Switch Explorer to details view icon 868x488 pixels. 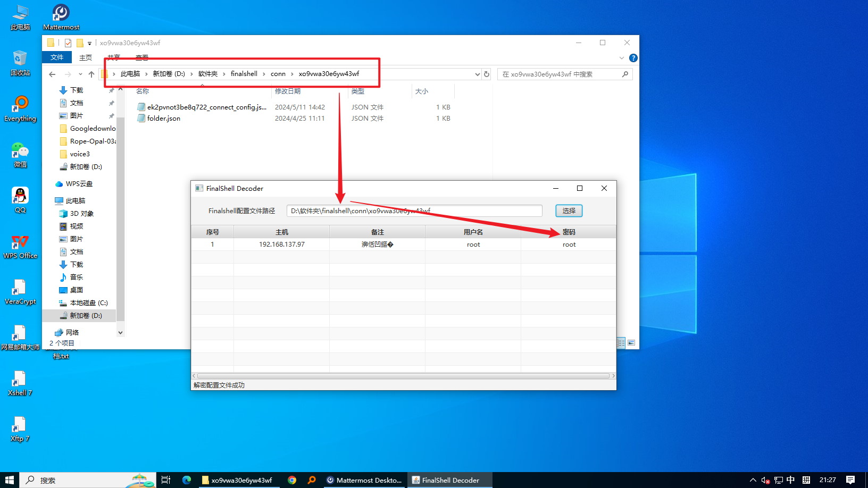[x=621, y=343]
